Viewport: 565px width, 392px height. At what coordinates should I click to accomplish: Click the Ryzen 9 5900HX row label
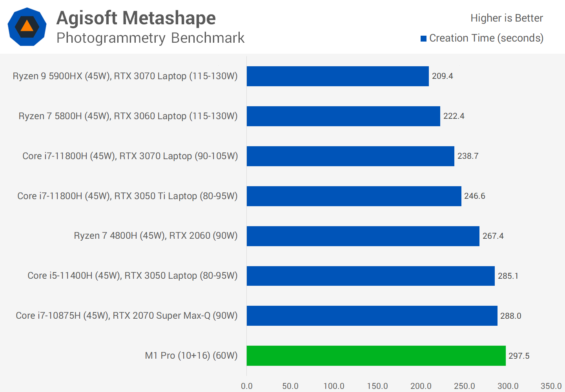[x=125, y=76]
